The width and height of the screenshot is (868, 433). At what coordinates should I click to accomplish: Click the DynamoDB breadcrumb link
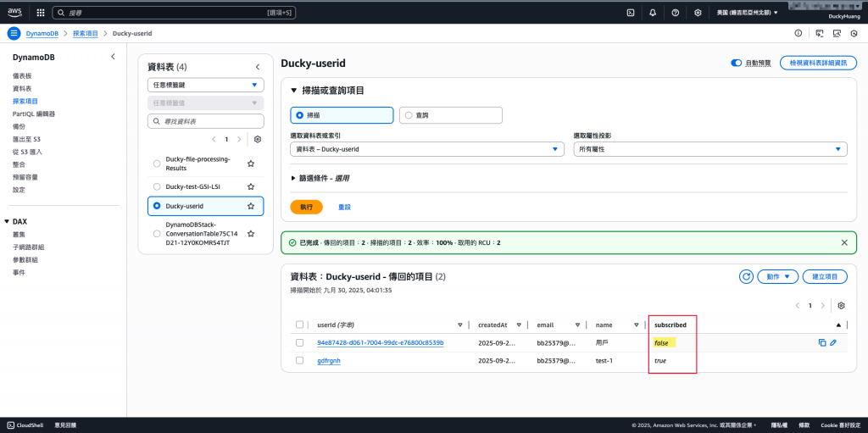click(42, 33)
